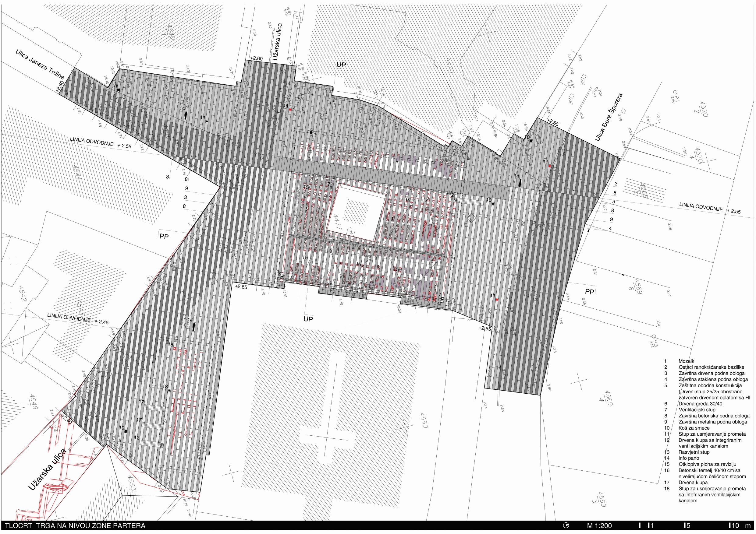Select the Ulica Đure Šporera street label
Screen dimensions: 756x534
click(609, 118)
